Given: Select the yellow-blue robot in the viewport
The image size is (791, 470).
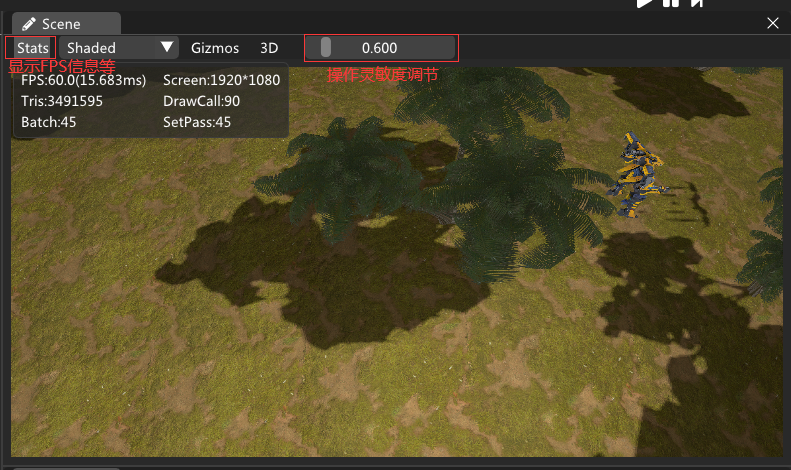Looking at the screenshot, I should [637, 176].
